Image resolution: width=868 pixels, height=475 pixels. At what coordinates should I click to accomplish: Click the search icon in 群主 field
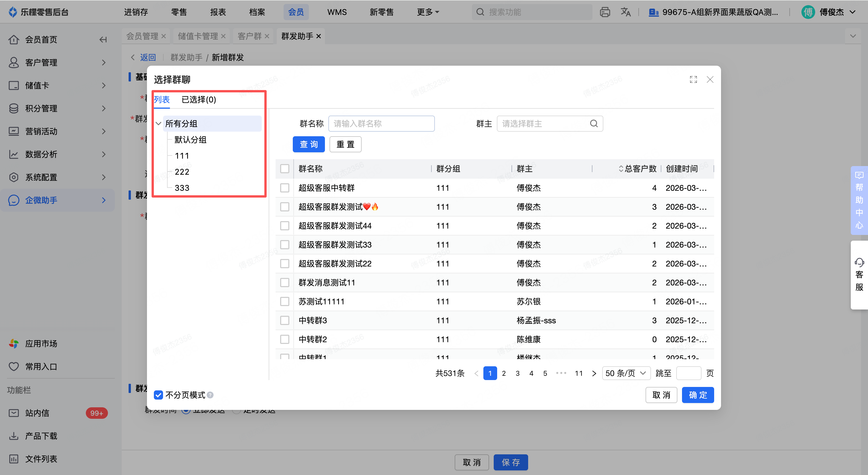[x=594, y=124]
